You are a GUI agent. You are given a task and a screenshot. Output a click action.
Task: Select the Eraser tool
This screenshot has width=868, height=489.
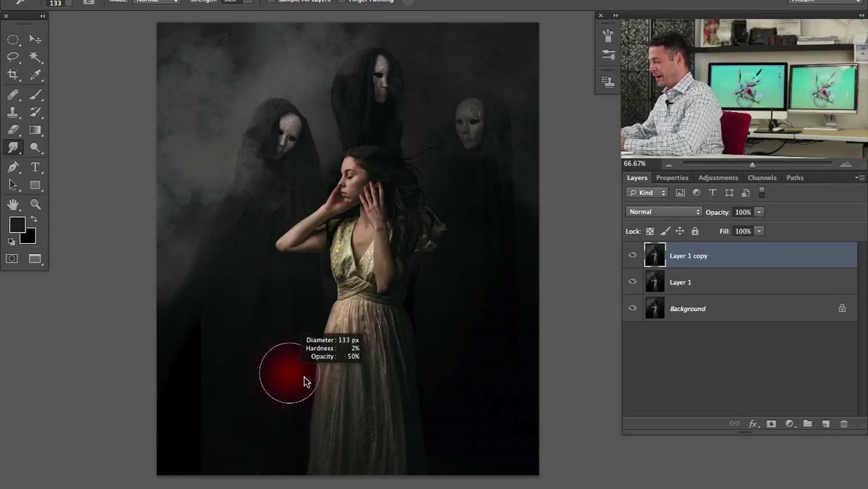click(x=13, y=129)
